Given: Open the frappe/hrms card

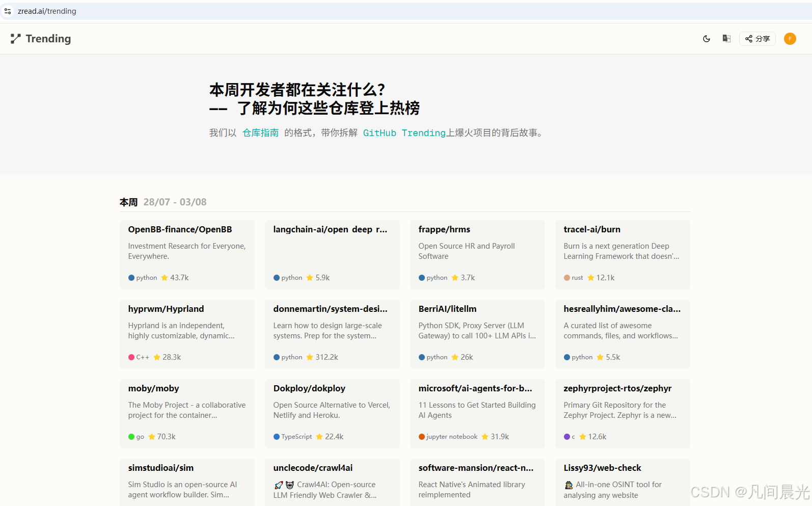Looking at the screenshot, I should click(x=477, y=255).
